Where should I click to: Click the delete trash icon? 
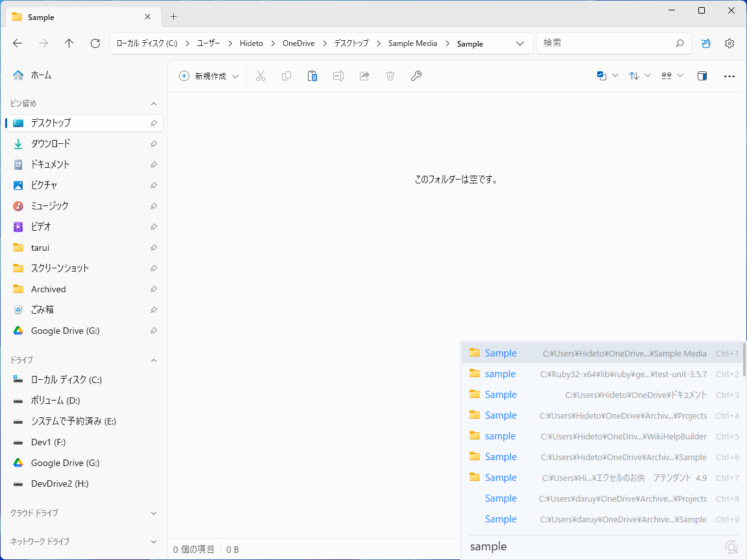[x=390, y=76]
